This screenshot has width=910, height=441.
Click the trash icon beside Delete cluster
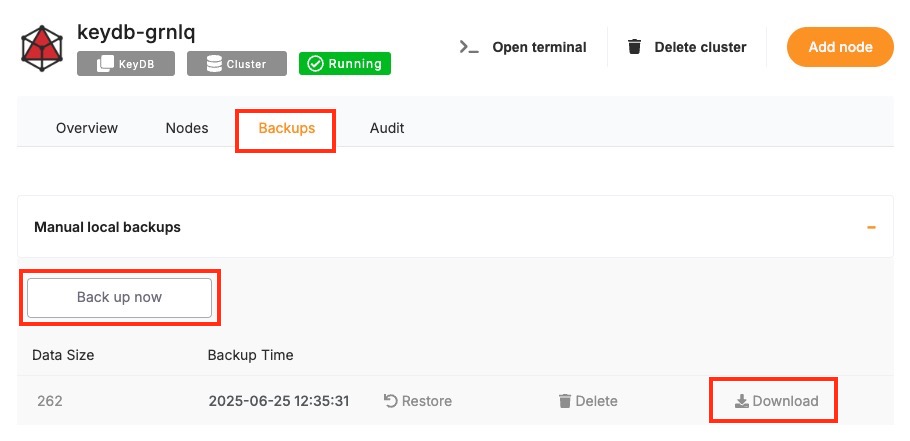(x=634, y=47)
